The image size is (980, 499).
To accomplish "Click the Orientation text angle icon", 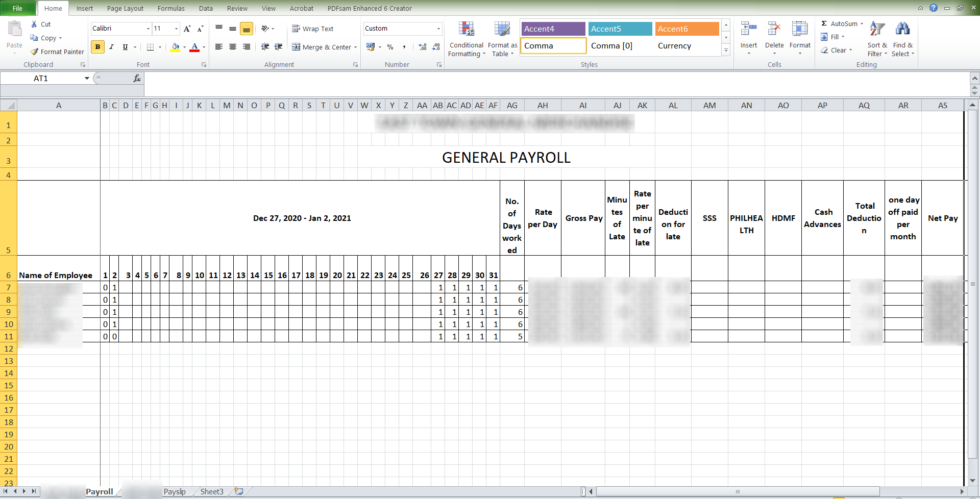I will [x=265, y=29].
